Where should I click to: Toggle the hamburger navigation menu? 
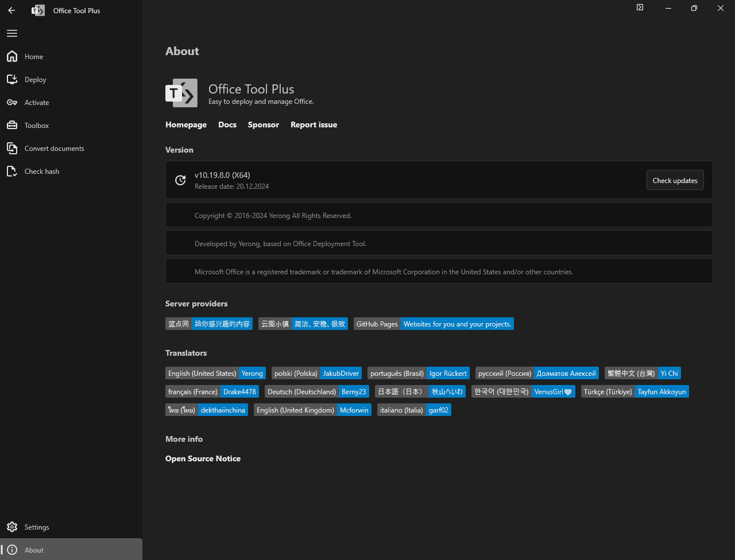click(x=11, y=33)
